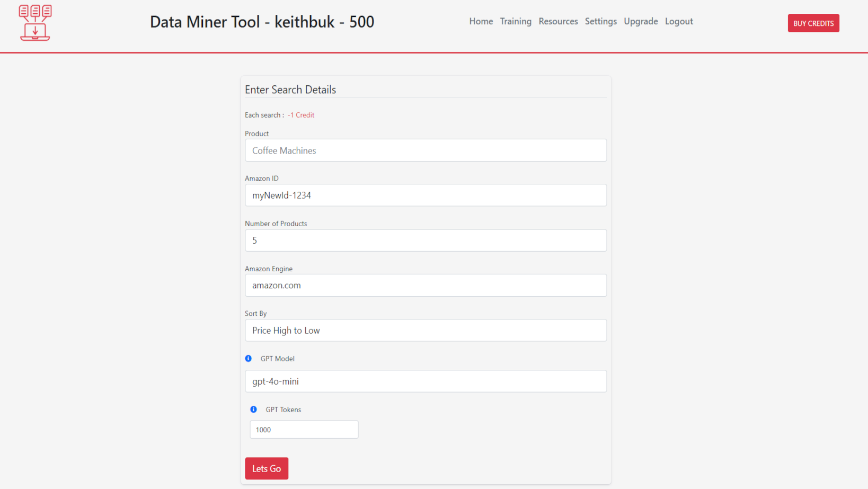Click the Data Miner laptop logo icon
This screenshot has width=868, height=489.
(34, 22)
